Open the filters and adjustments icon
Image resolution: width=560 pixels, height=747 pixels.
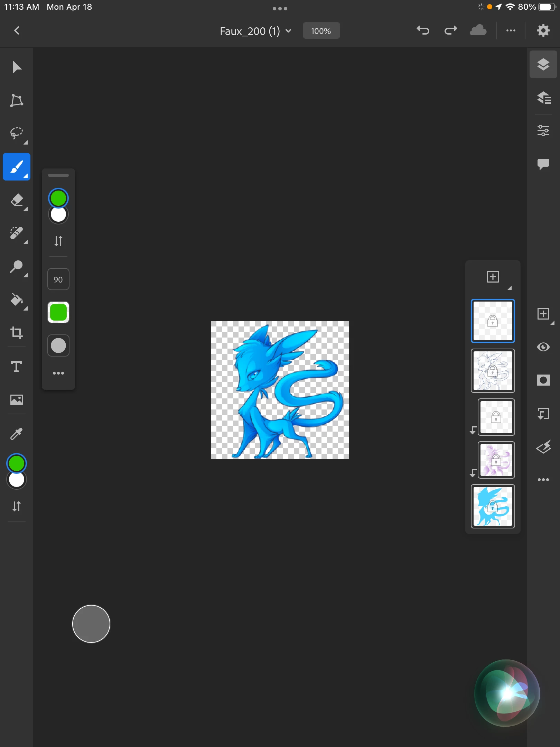pyautogui.click(x=543, y=446)
